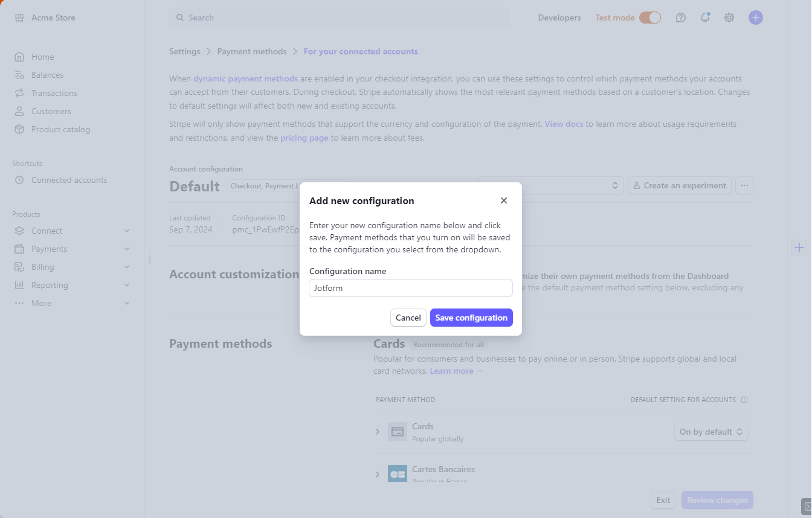Click the purple plus create icon
This screenshot has height=518, width=812.
click(x=756, y=18)
